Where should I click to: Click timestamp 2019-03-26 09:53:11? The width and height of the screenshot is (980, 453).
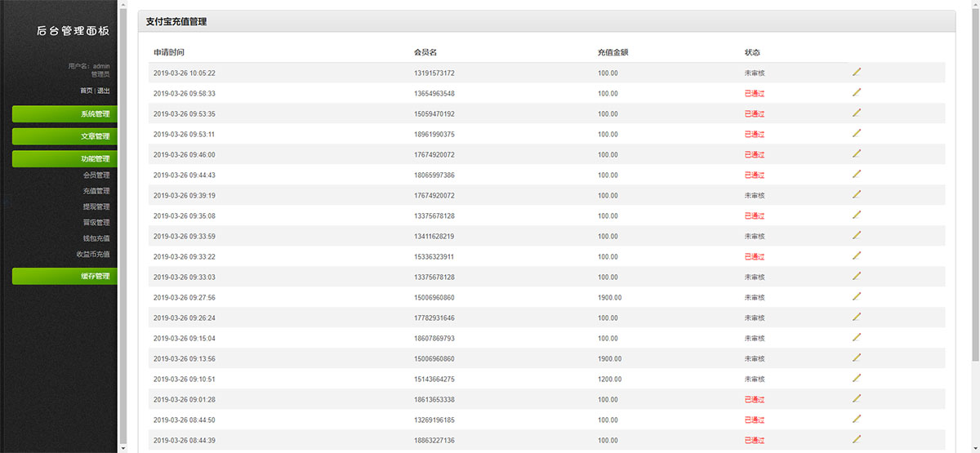point(185,134)
